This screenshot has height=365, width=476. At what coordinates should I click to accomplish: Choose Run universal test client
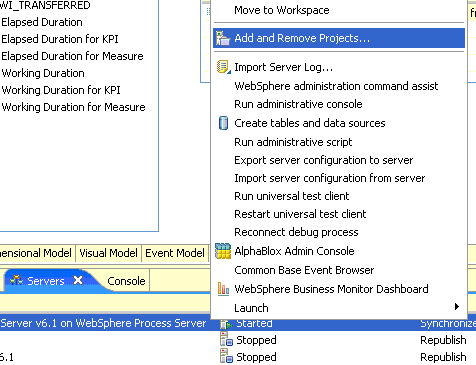point(339,196)
